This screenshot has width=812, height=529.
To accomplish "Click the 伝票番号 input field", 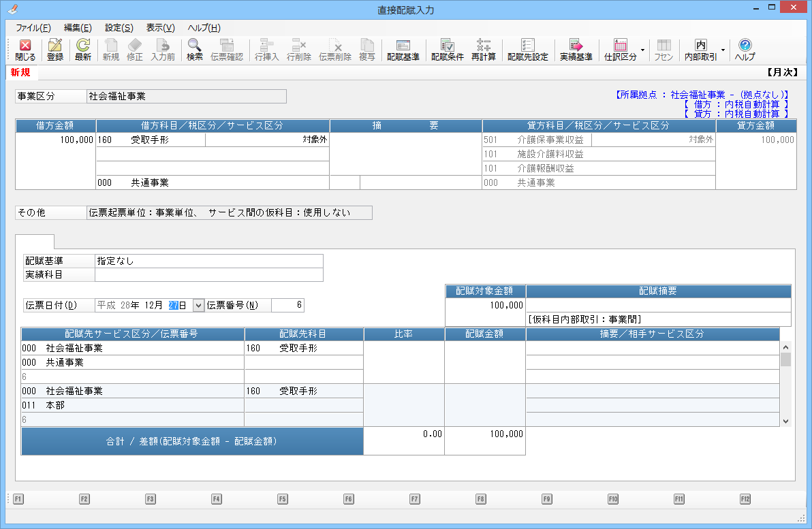I will click(x=287, y=306).
